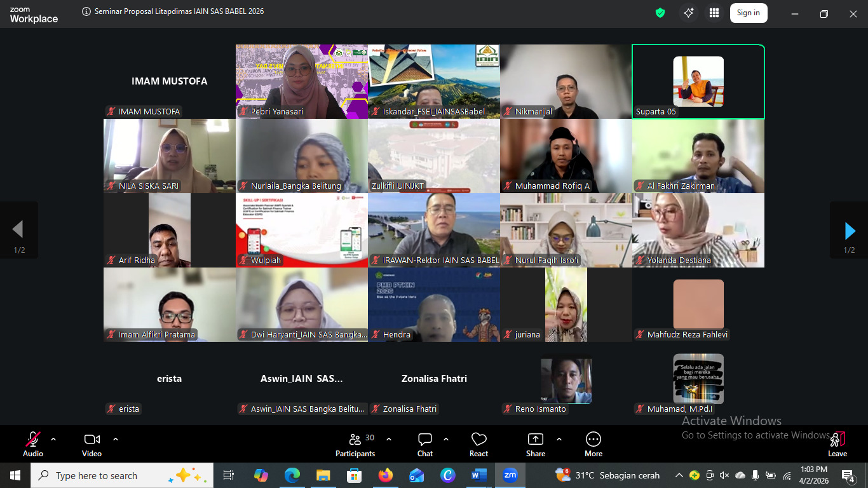
Task: Open the Chat panel
Action: point(425,444)
